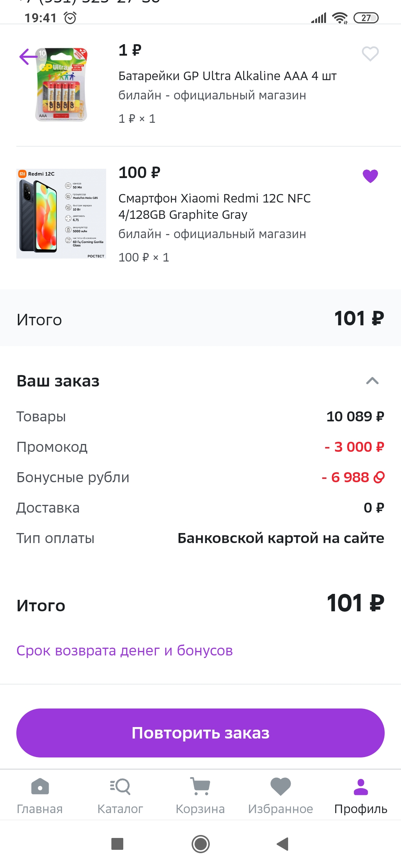Open 'Батарейки GP Ultra Alkaline AAA' title
The width and height of the screenshot is (401, 868).
227,76
